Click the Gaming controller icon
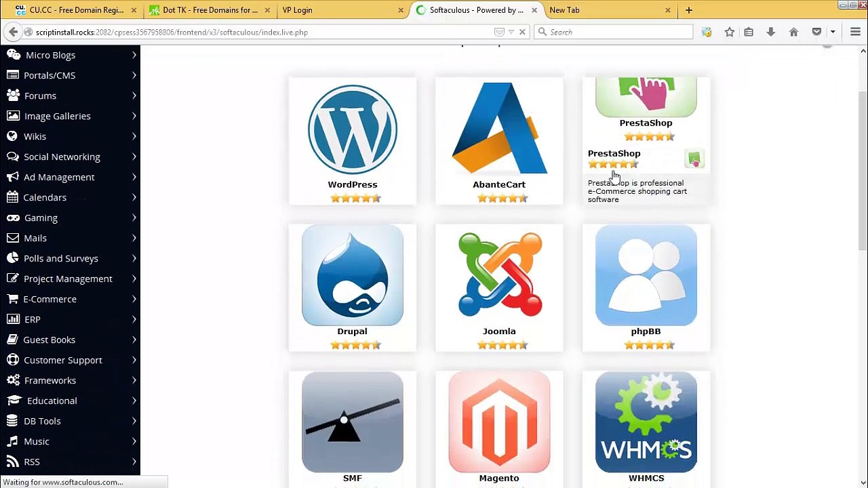 tap(13, 218)
